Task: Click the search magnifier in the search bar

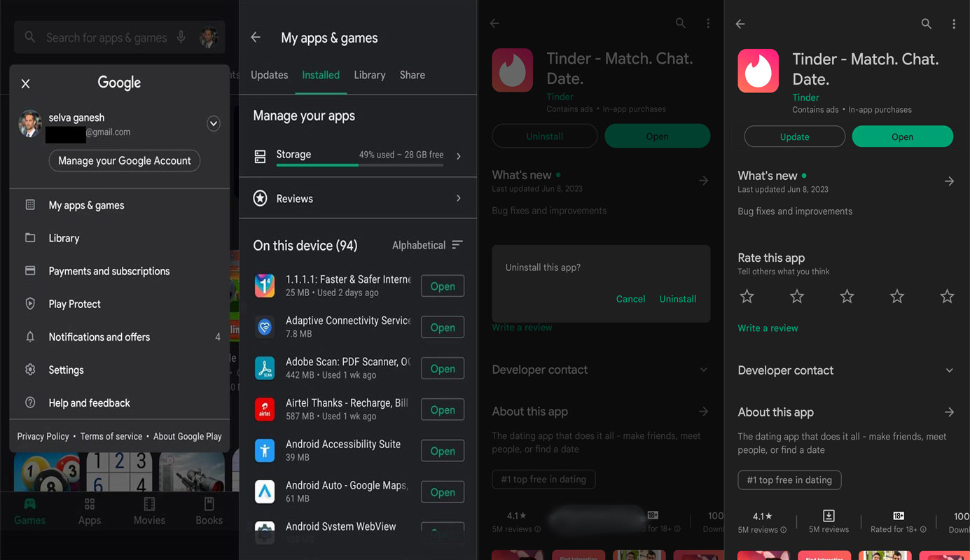Action: (x=30, y=37)
